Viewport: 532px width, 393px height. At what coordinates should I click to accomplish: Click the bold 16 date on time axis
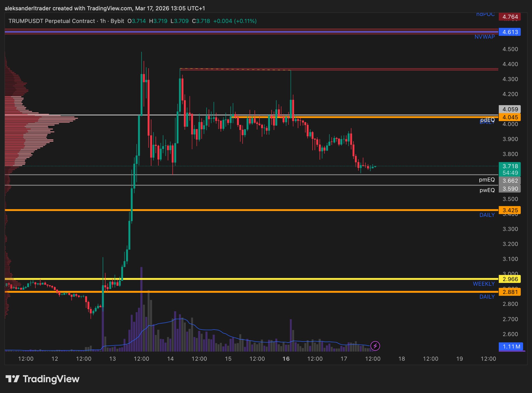pyautogui.click(x=286, y=359)
